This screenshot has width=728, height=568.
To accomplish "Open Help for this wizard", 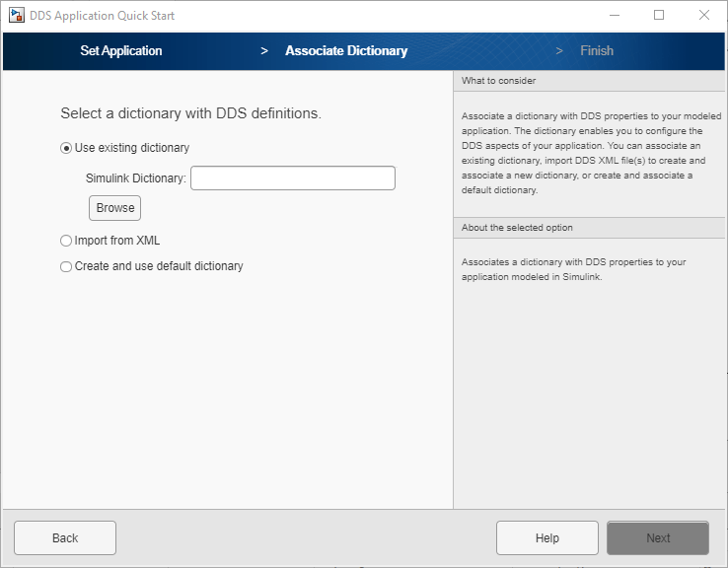I will tap(547, 537).
